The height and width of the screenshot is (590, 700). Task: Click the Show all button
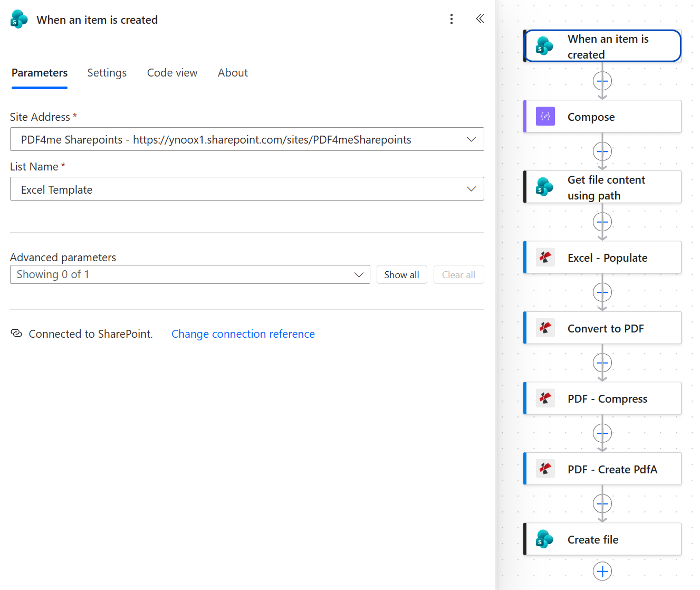point(401,274)
